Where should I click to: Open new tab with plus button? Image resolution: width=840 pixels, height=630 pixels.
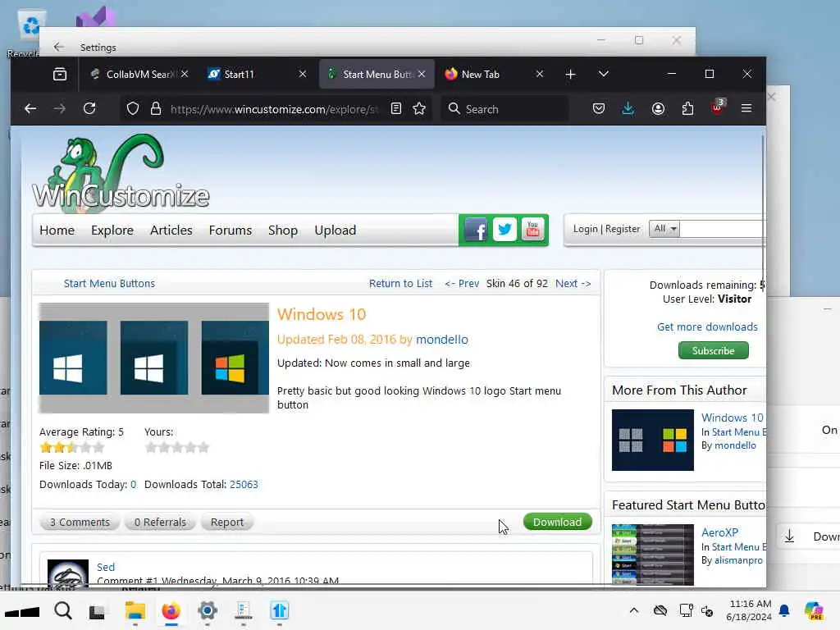(571, 74)
